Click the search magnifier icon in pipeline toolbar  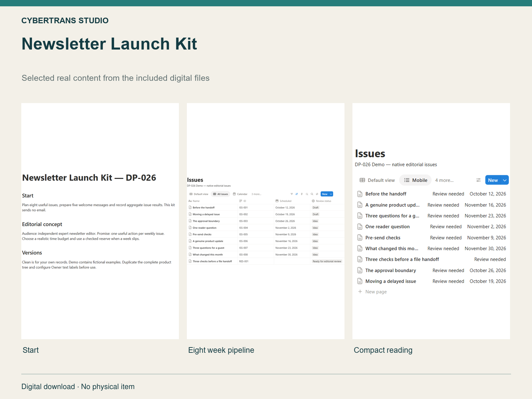[312, 194]
